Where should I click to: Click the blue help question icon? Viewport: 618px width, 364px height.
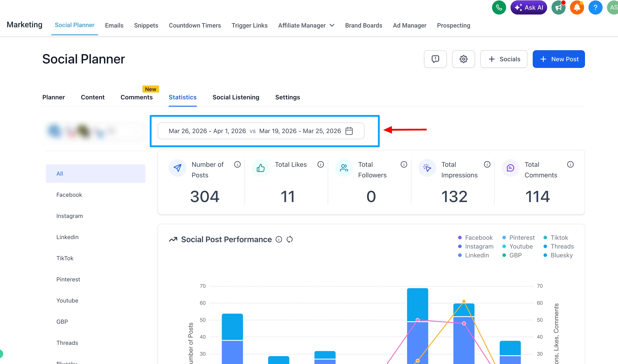pos(595,8)
